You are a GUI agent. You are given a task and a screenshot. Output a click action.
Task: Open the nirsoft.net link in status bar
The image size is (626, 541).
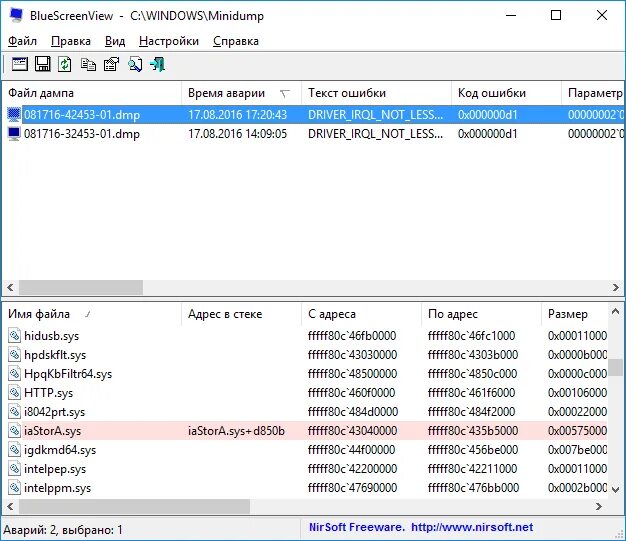(472, 527)
